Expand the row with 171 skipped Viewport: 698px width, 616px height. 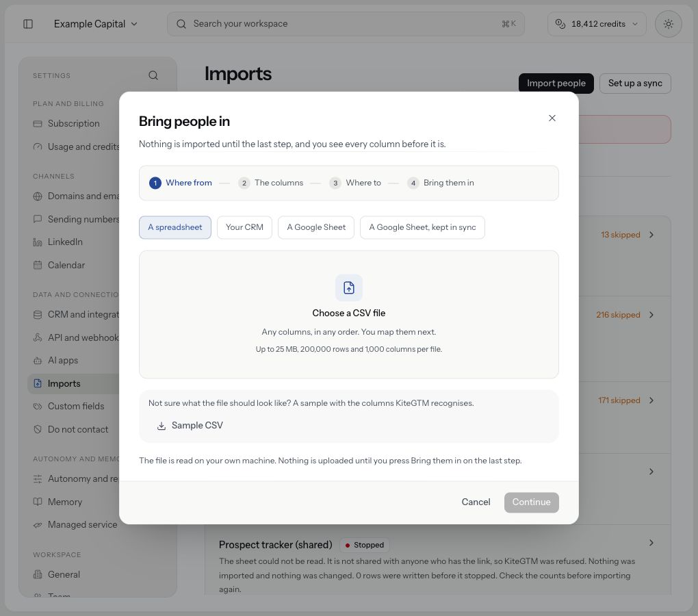pos(651,400)
